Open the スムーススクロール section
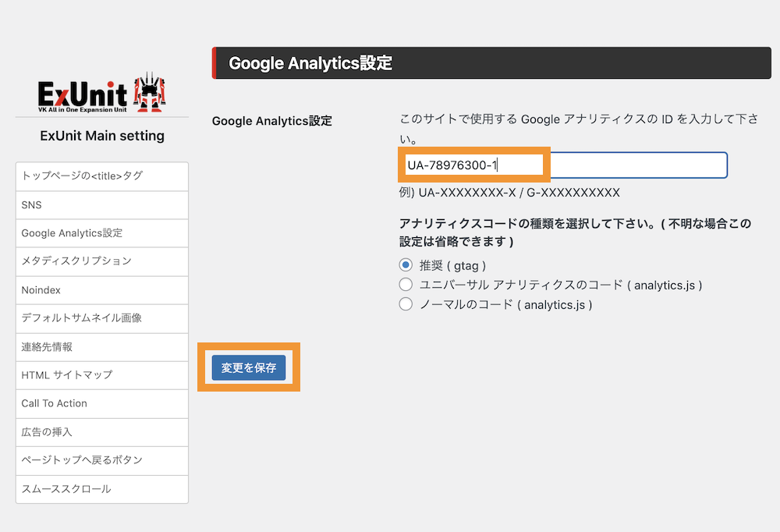Viewport: 780px width, 532px height. (102, 489)
